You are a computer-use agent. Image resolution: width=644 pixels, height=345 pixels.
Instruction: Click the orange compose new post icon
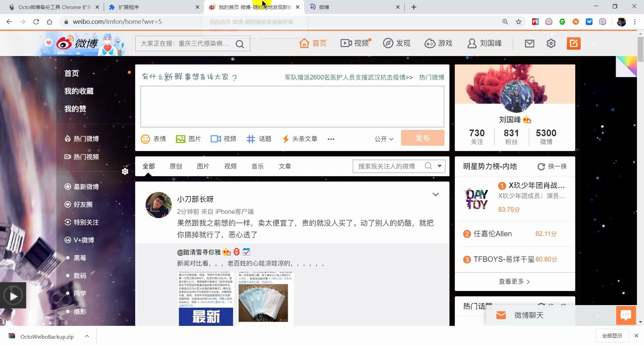574,43
